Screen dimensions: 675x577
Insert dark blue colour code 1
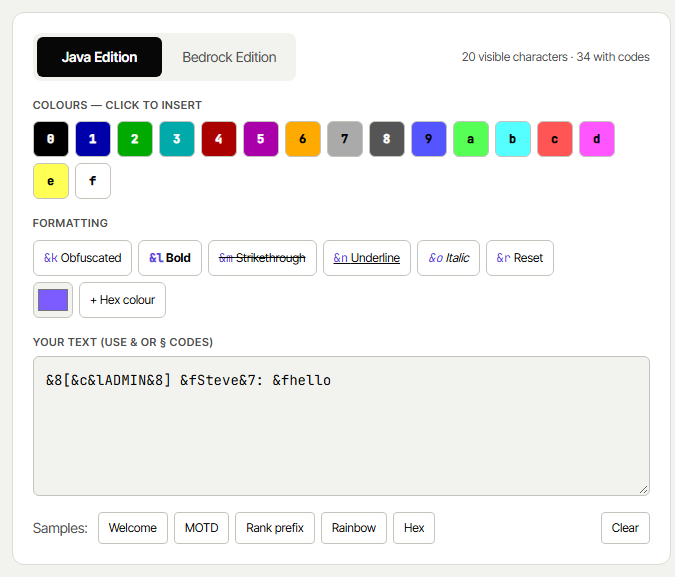(x=93, y=139)
